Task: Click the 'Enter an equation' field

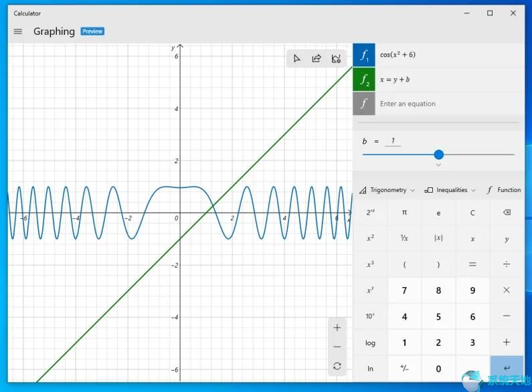Action: coord(450,104)
